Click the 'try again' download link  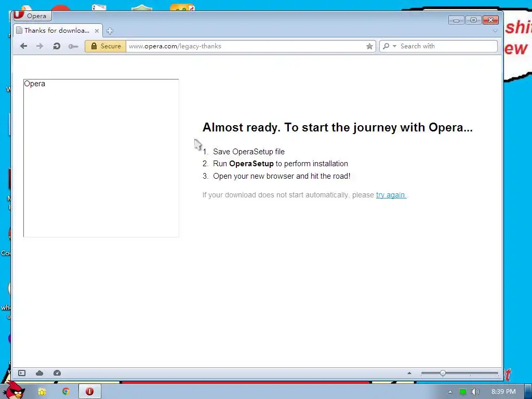(391, 195)
